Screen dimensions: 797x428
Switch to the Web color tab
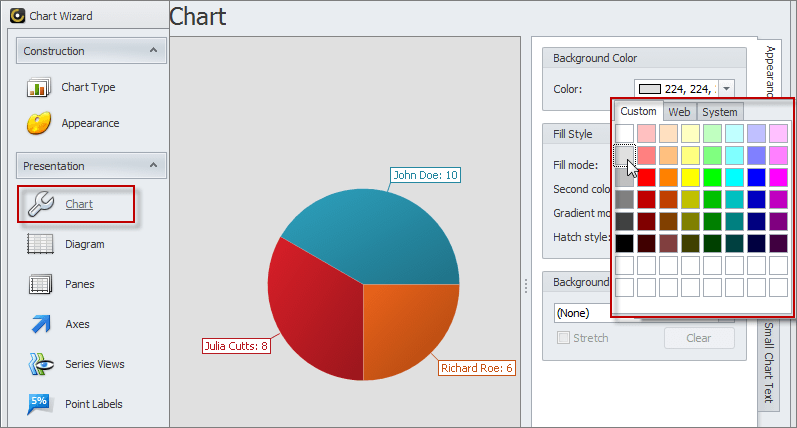(679, 112)
